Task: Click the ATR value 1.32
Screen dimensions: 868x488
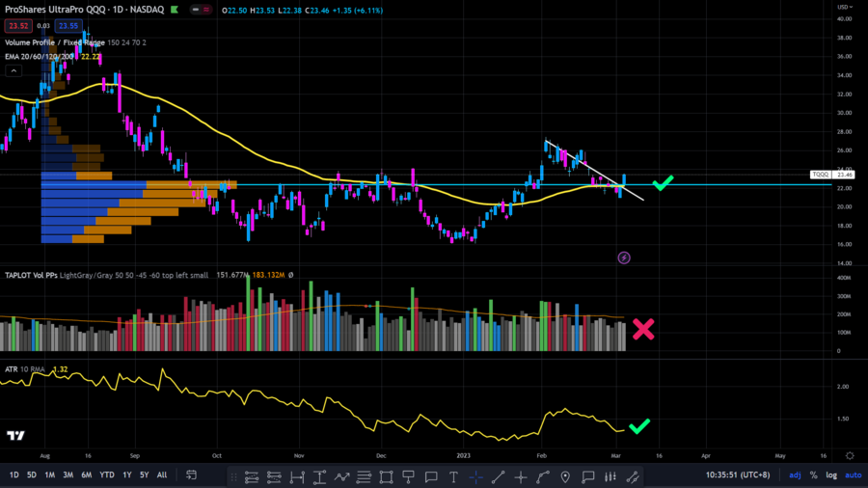Action: tap(61, 369)
